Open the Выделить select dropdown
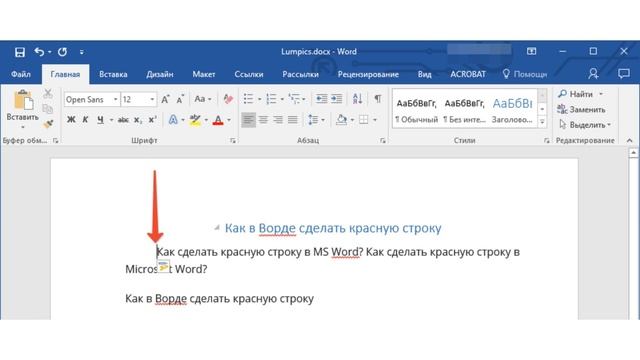 (x=584, y=124)
